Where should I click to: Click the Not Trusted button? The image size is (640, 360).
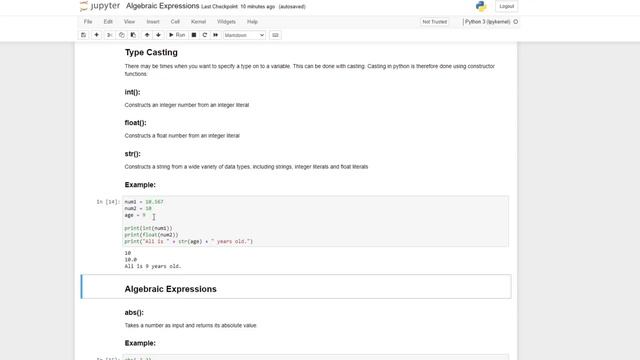pyautogui.click(x=435, y=22)
